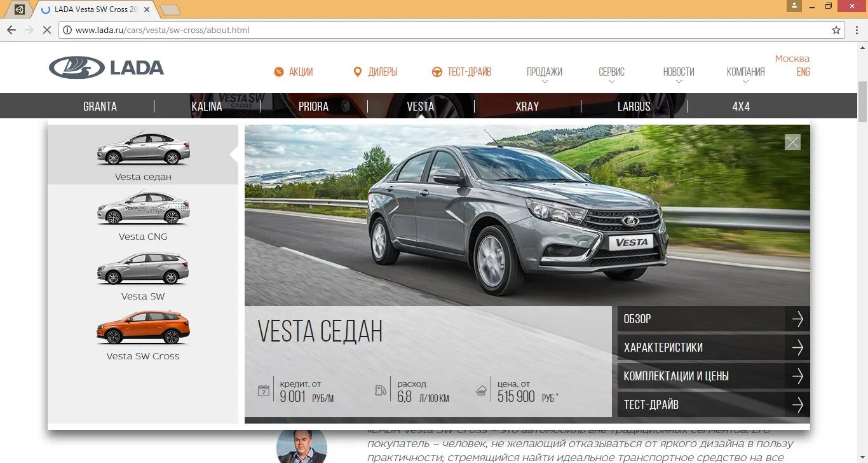Select the XRAY model tab
The height and width of the screenshot is (463, 868).
(x=527, y=106)
